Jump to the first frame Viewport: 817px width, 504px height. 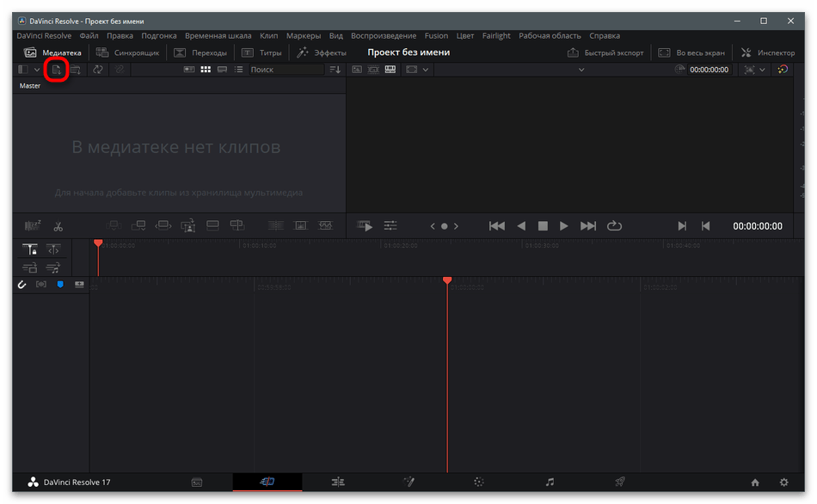pos(497,225)
